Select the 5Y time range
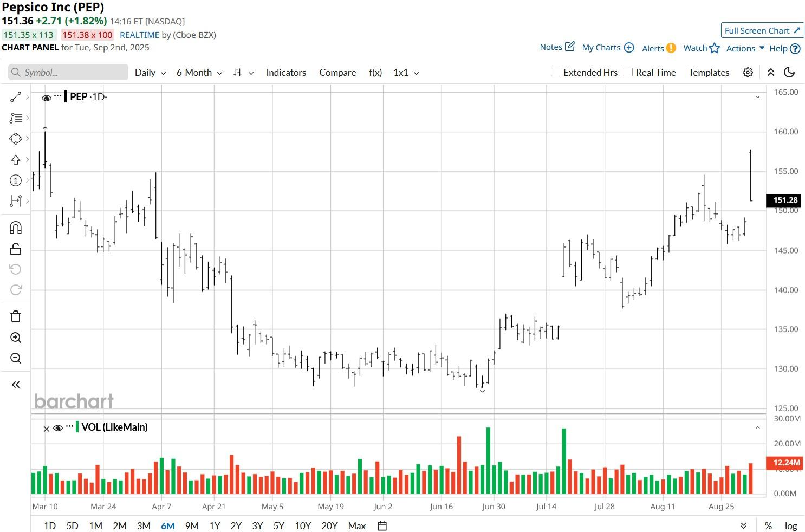805x532 pixels. tap(278, 525)
